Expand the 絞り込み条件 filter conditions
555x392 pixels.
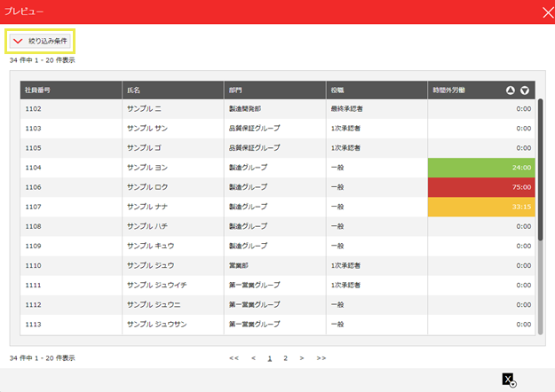point(40,41)
